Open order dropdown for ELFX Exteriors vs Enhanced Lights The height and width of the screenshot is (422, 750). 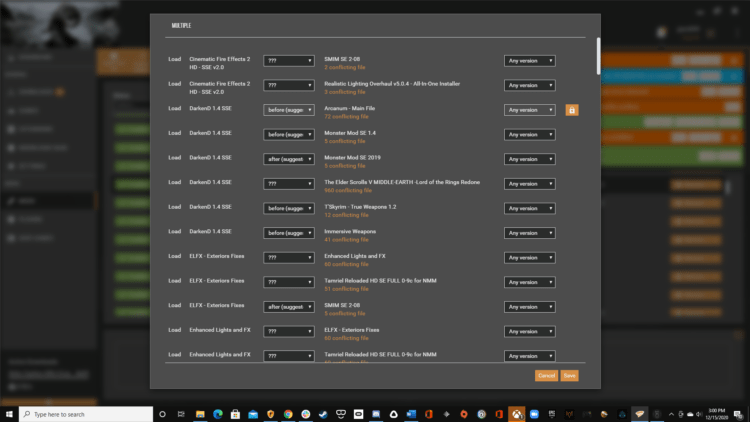(288, 257)
